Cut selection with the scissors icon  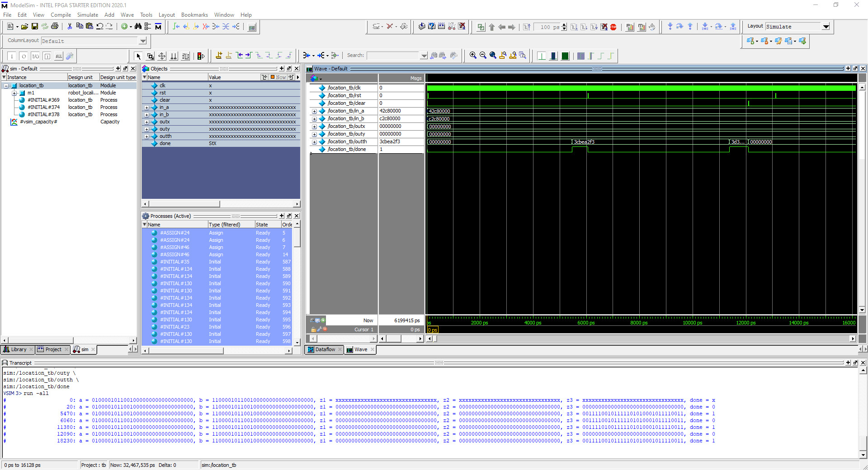pyautogui.click(x=70, y=27)
